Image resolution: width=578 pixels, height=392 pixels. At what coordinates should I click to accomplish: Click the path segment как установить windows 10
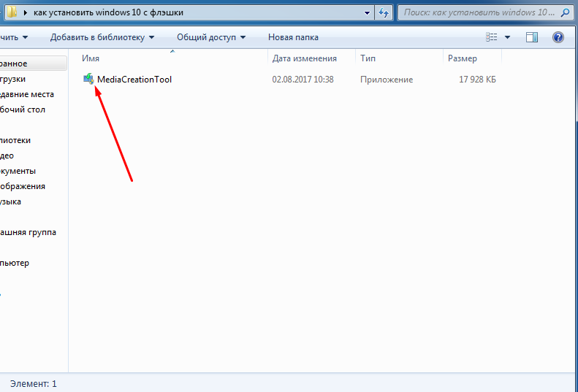tap(108, 12)
